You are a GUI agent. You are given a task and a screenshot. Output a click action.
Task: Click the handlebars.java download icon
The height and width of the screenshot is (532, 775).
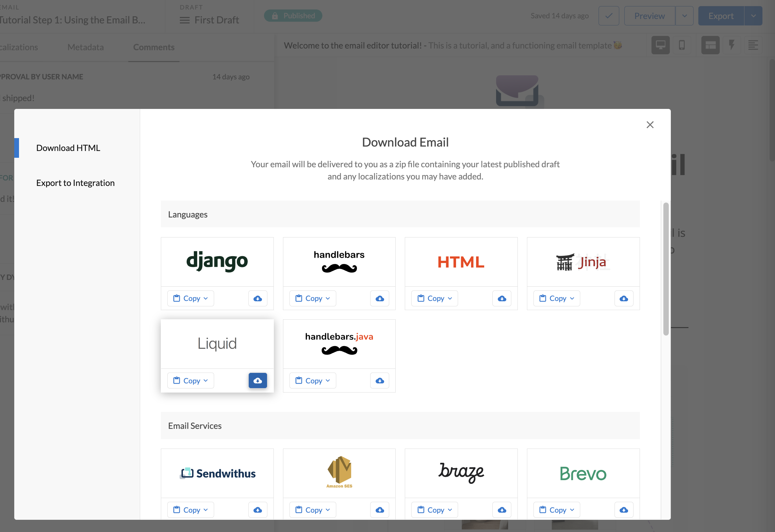coord(380,380)
